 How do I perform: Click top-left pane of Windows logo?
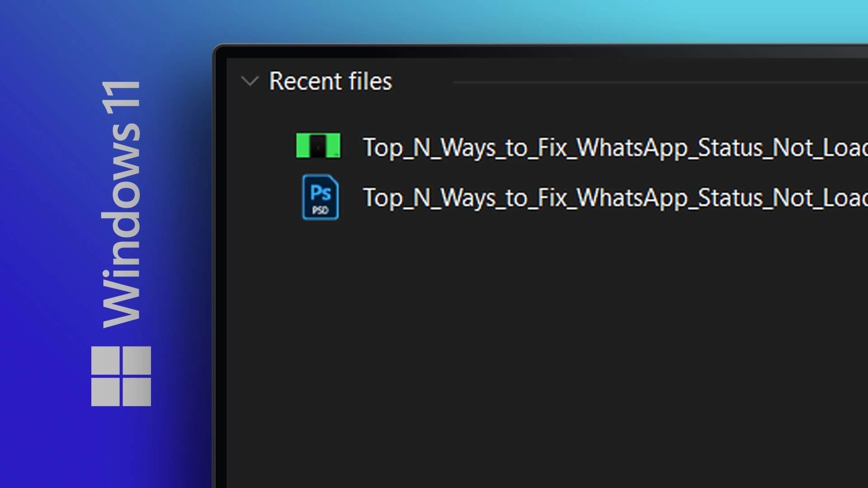coord(105,360)
